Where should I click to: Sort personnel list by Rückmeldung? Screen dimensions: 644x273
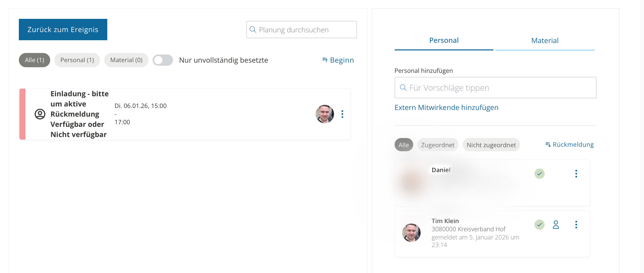tap(569, 145)
